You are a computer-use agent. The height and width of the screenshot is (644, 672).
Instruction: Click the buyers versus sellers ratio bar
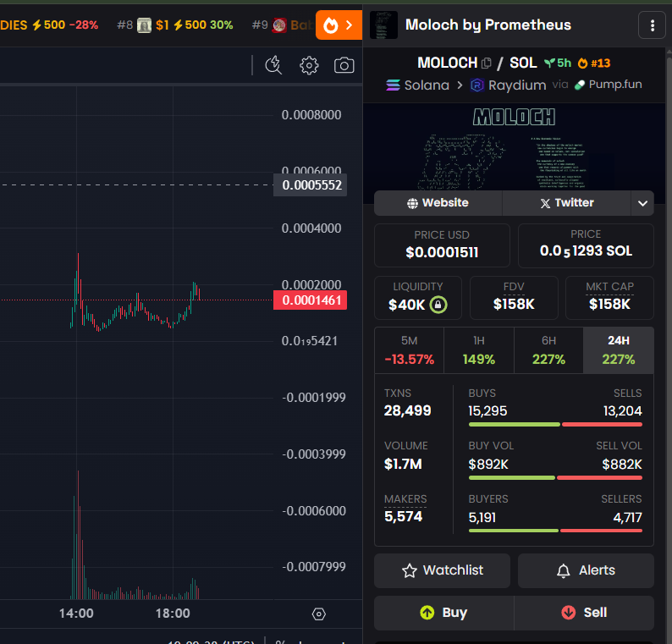(555, 531)
